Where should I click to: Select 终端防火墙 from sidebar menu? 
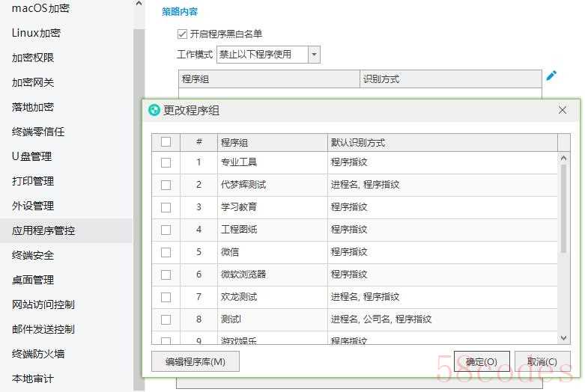(x=38, y=354)
